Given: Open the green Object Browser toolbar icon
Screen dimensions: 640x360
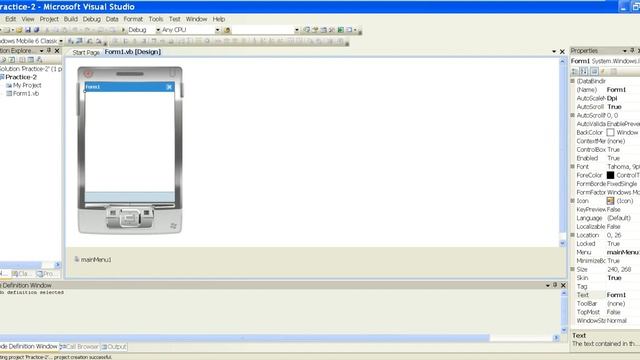Looking at the screenshot, I should (340, 30).
